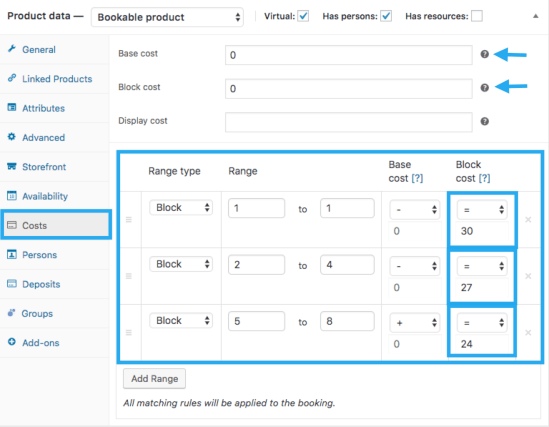Delete the 5 to 8 block range row
549x427 pixels.
[528, 332]
